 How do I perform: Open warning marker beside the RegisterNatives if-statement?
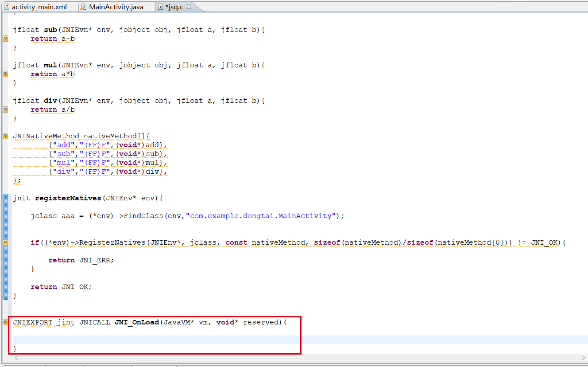(x=5, y=242)
